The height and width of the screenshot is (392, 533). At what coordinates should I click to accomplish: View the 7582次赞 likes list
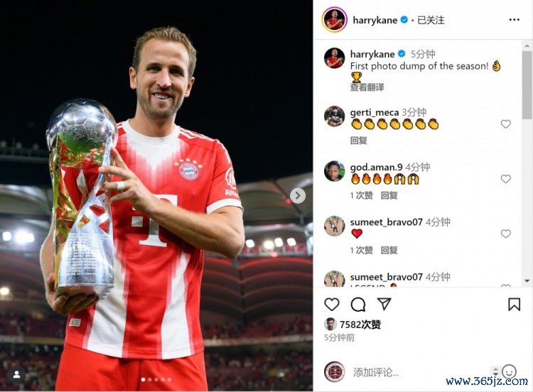(360, 325)
